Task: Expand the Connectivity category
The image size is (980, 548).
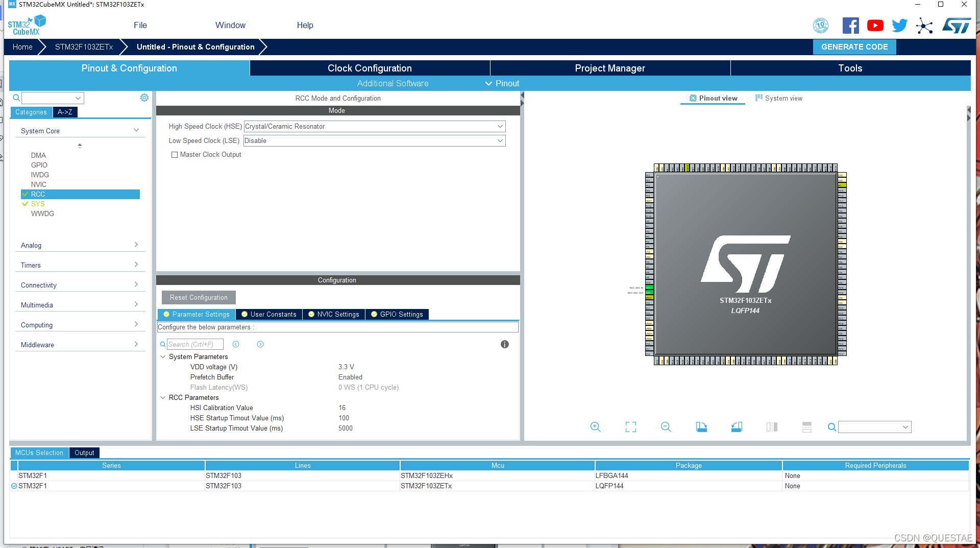Action: click(x=80, y=285)
